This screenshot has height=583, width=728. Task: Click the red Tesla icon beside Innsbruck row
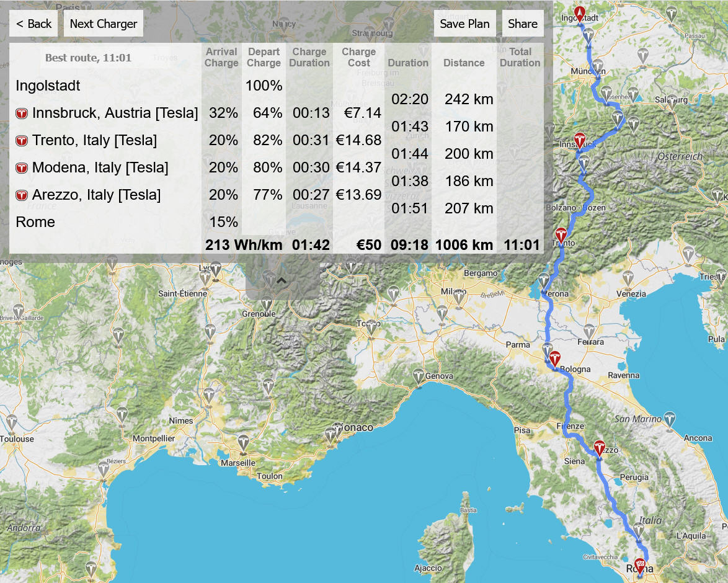(x=22, y=113)
